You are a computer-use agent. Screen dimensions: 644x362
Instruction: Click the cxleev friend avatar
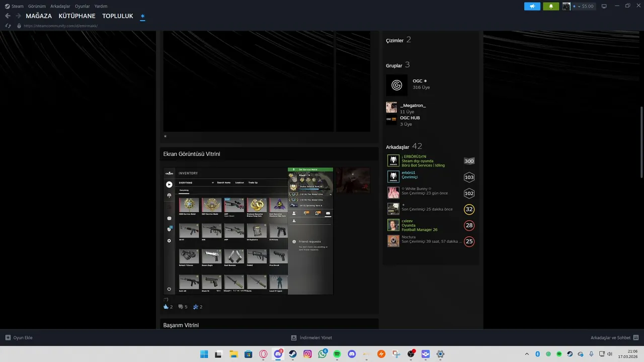[x=393, y=225]
